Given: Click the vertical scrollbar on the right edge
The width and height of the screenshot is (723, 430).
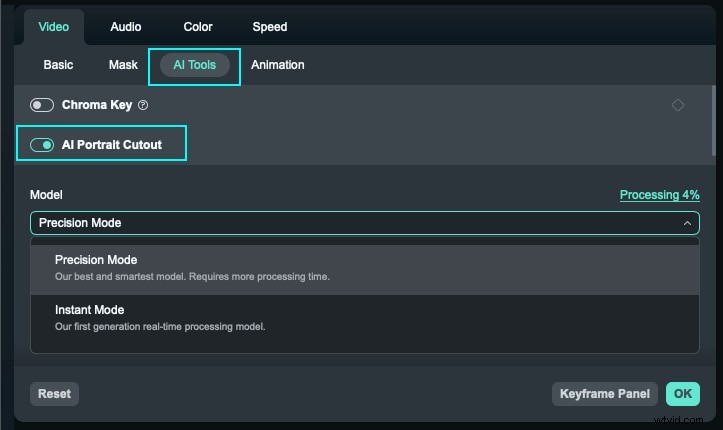Looking at the screenshot, I should pyautogui.click(x=714, y=120).
